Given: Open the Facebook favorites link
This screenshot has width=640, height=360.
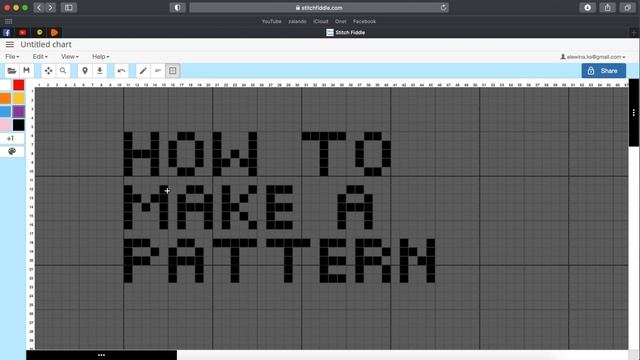Looking at the screenshot, I should (364, 22).
